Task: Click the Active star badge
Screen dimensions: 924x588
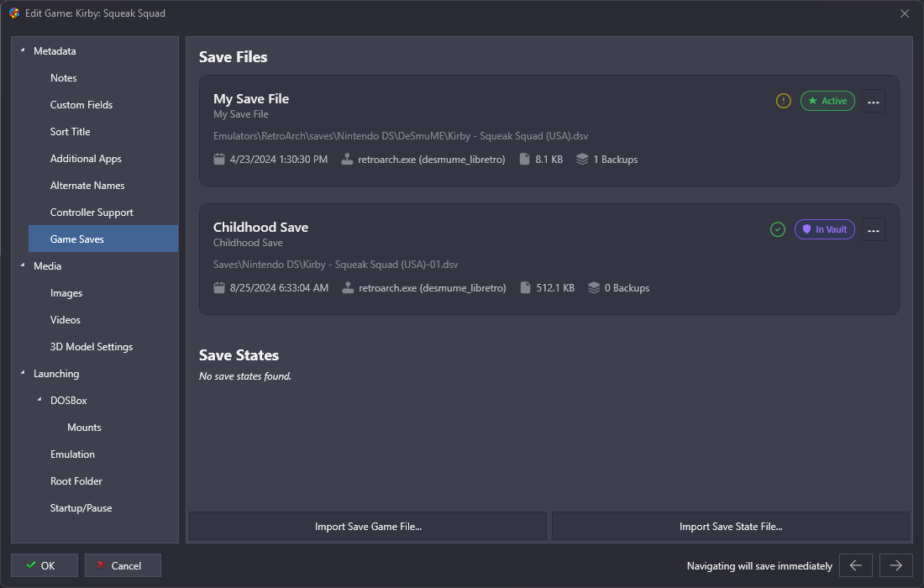Action: click(x=827, y=101)
